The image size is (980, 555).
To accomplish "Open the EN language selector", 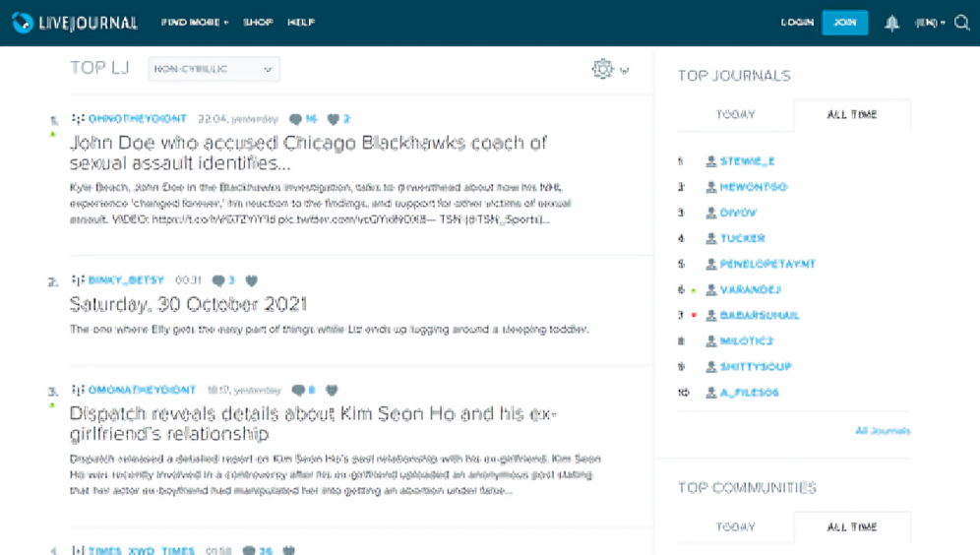I will point(929,23).
